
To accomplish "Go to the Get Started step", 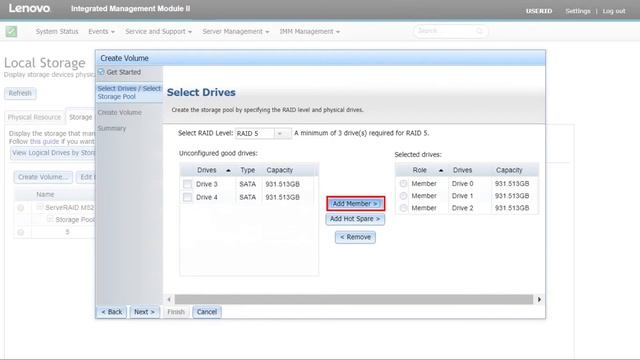I will tap(123, 72).
